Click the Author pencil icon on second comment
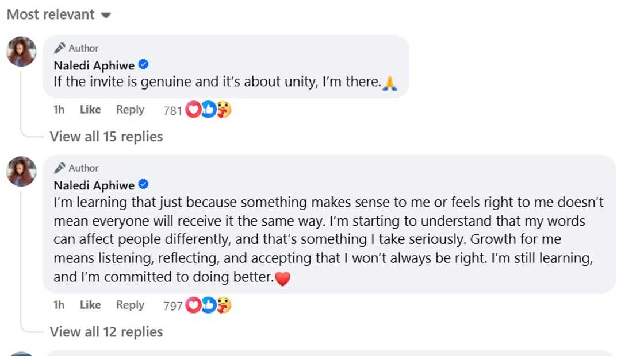This screenshot has width=644, height=356. tap(60, 168)
